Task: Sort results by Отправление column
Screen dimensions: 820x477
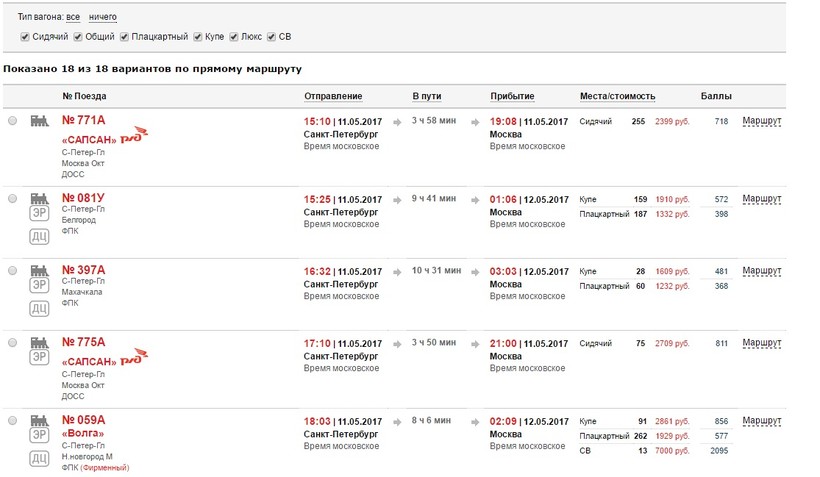Action: (x=333, y=96)
